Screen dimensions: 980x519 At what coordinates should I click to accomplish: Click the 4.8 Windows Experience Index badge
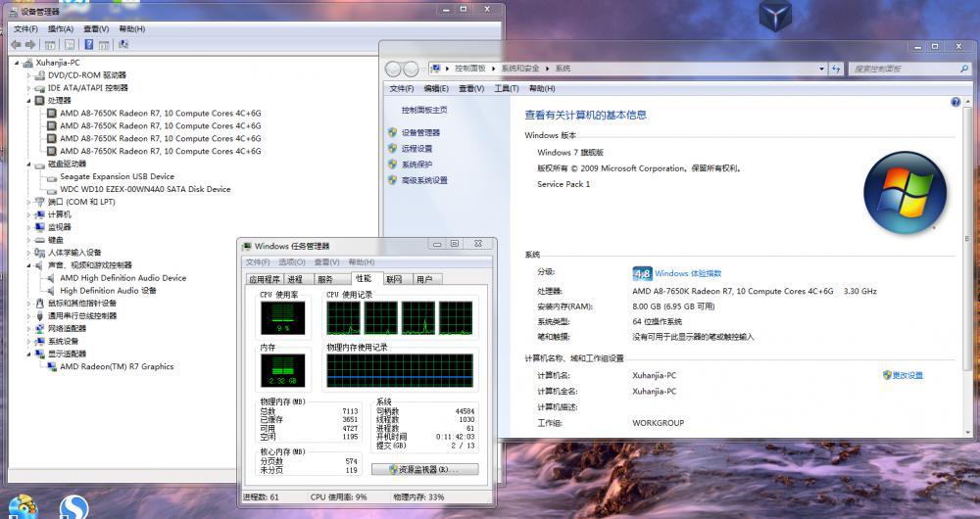coord(642,273)
